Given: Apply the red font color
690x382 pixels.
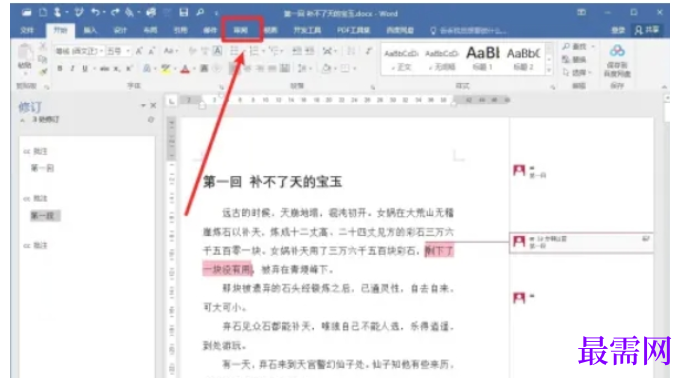Looking at the screenshot, I should coord(185,68).
